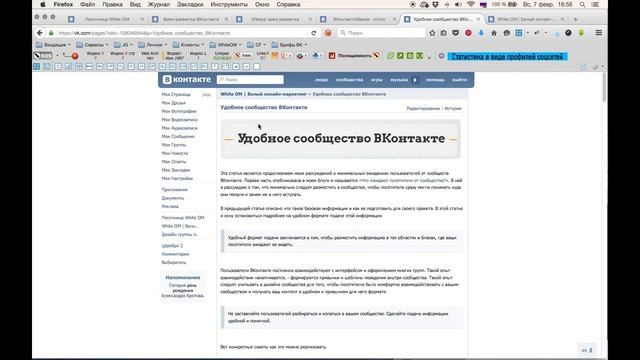Go back with the browser back arrow
The height and width of the screenshot is (360, 640).
click(x=40, y=33)
